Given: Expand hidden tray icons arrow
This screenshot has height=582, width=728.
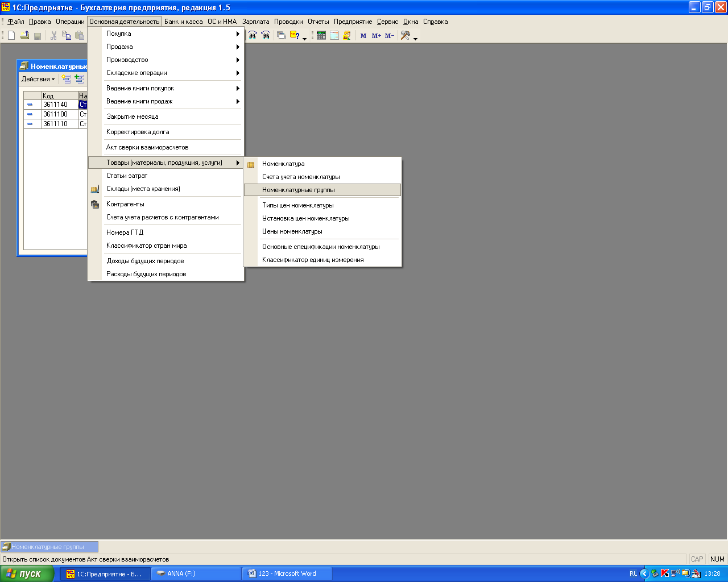Looking at the screenshot, I should pos(644,573).
